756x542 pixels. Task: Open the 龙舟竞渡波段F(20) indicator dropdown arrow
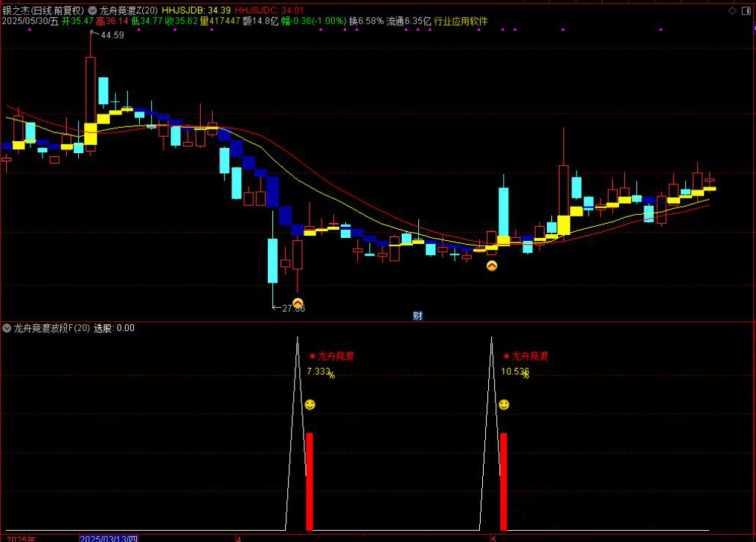(x=7, y=328)
